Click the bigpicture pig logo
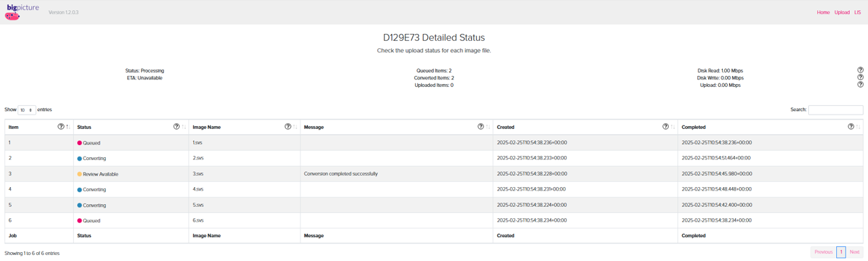 pos(22,12)
